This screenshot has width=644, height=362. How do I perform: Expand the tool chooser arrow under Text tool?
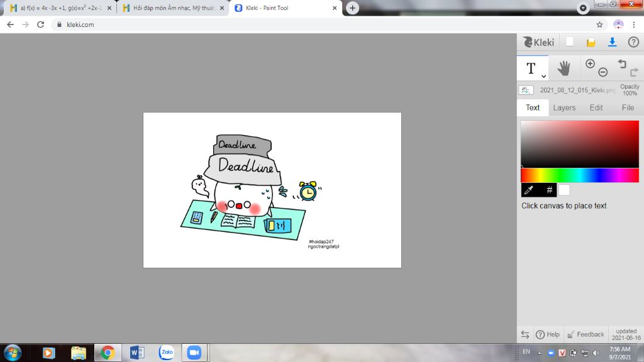pos(543,76)
